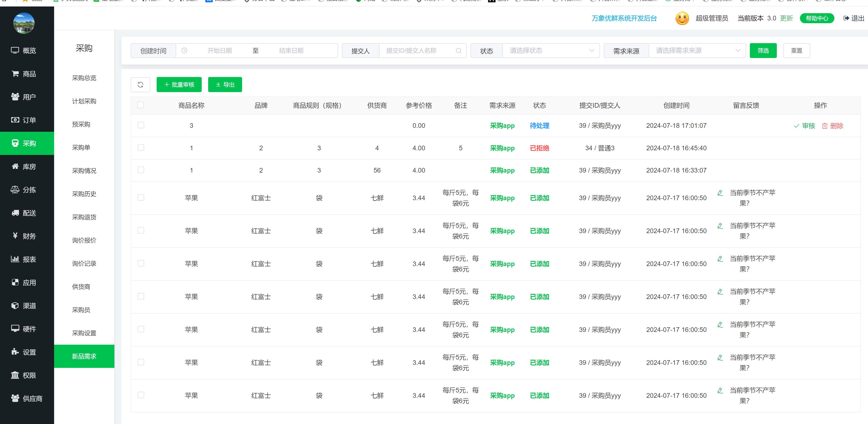Click the 审核 link for row 3
Viewport: 868px width, 424px height.
(804, 126)
